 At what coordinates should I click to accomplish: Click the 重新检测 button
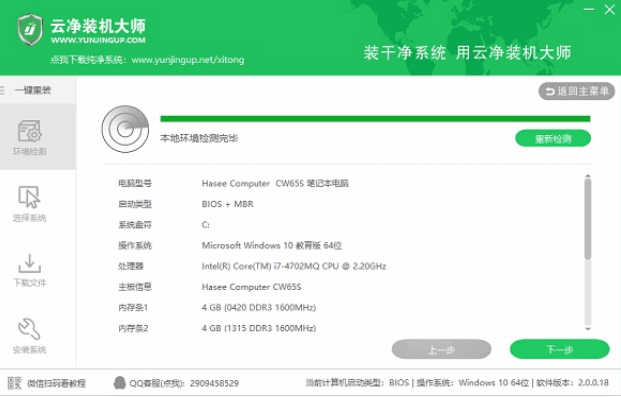[553, 139]
